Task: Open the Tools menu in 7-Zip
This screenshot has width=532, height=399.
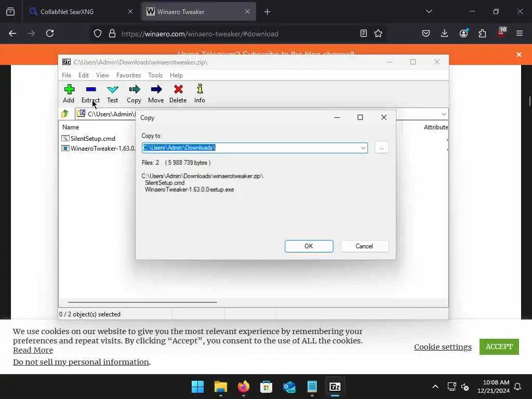Action: 155,75
